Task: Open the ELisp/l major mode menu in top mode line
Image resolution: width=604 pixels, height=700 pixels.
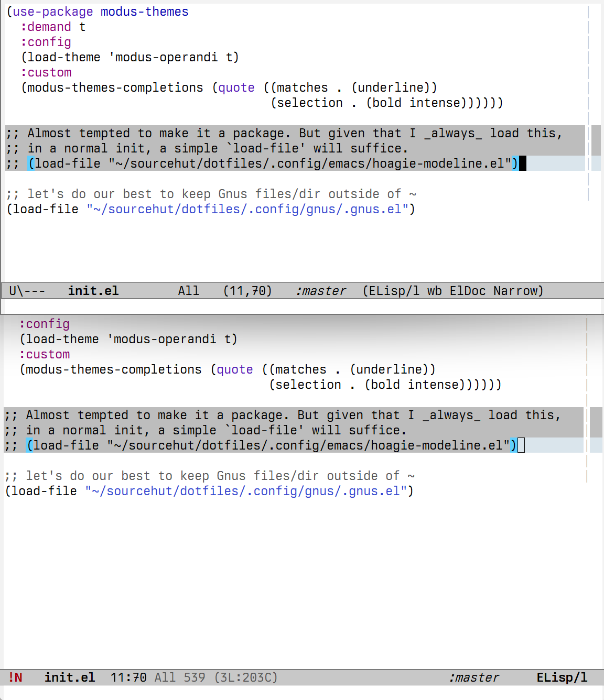Action: 393,291
